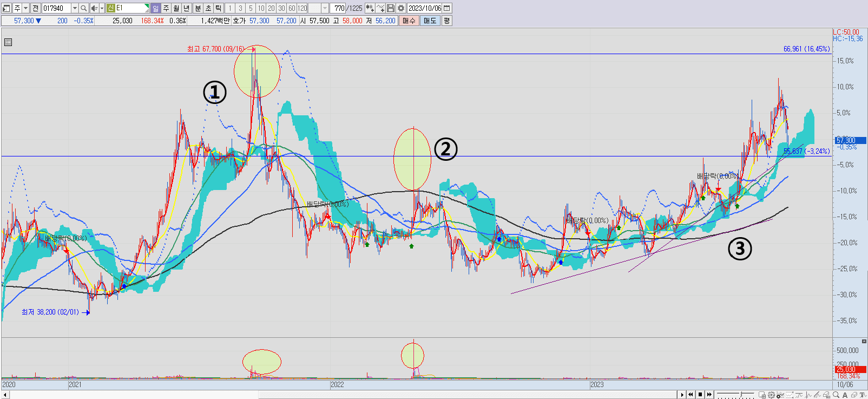Switch chart to tick 틱 period

coord(218,8)
